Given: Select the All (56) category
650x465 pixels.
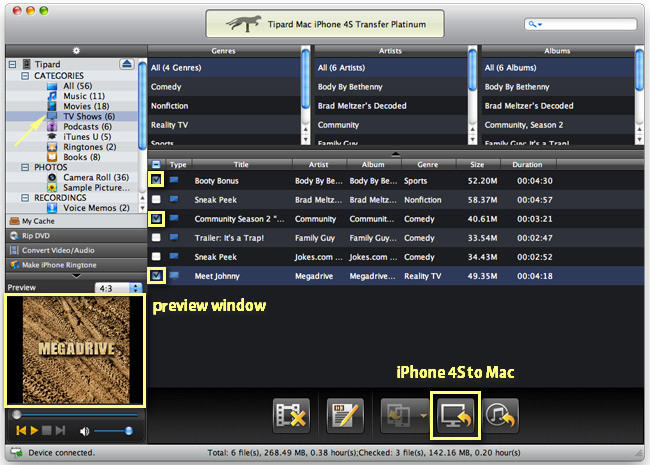Looking at the screenshot, I should pyautogui.click(x=78, y=86).
